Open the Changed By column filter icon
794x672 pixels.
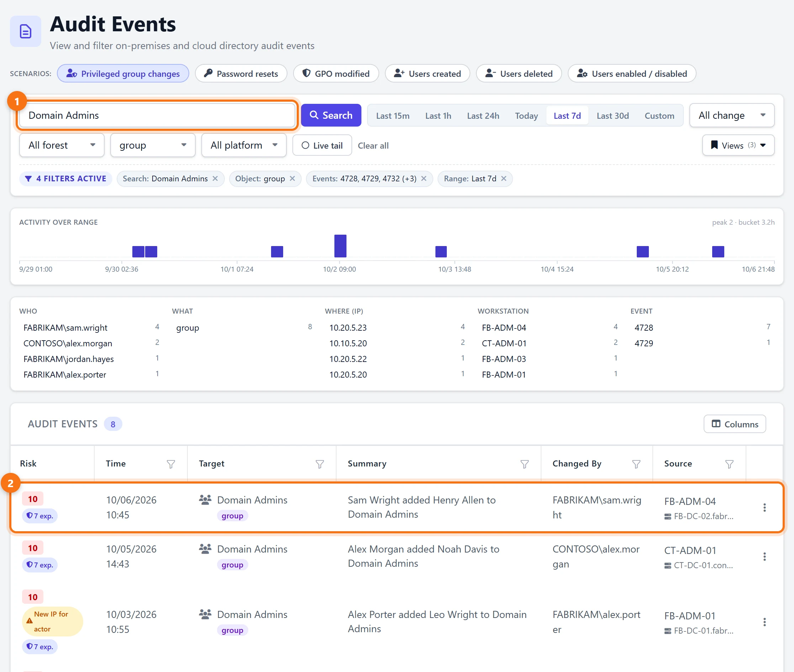636,464
